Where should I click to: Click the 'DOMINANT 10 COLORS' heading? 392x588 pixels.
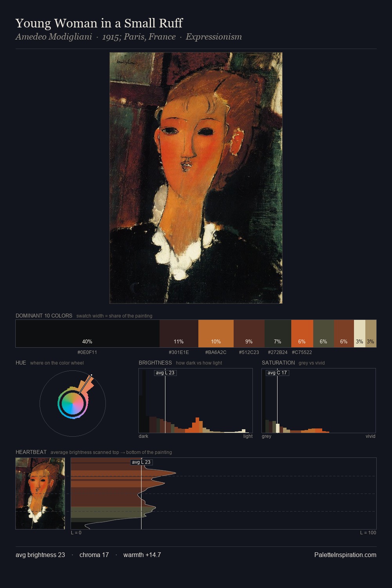(x=44, y=316)
